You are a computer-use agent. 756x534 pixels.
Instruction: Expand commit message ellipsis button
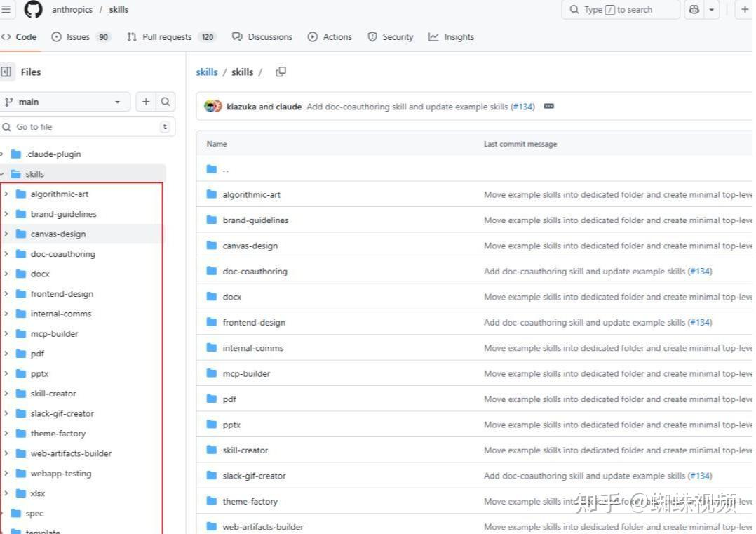(x=548, y=106)
